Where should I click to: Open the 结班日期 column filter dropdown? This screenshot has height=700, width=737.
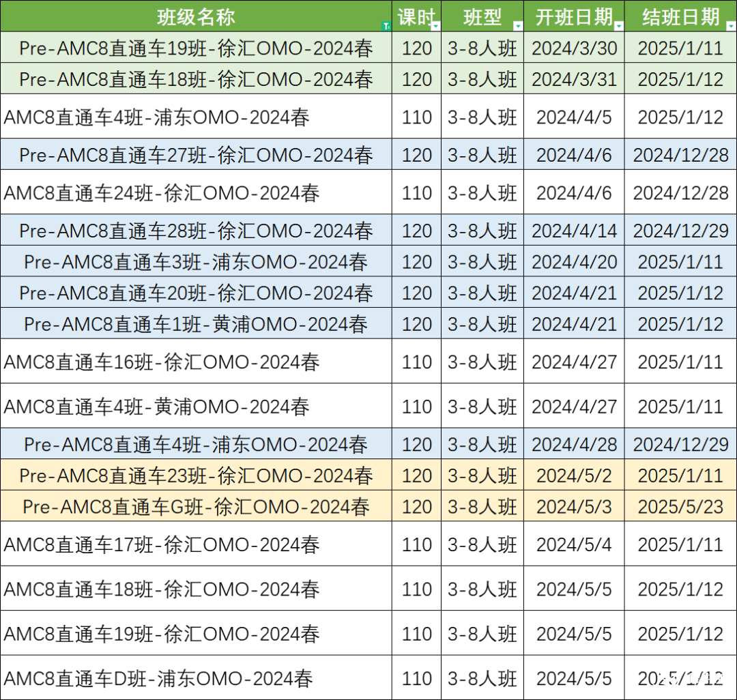(732, 26)
